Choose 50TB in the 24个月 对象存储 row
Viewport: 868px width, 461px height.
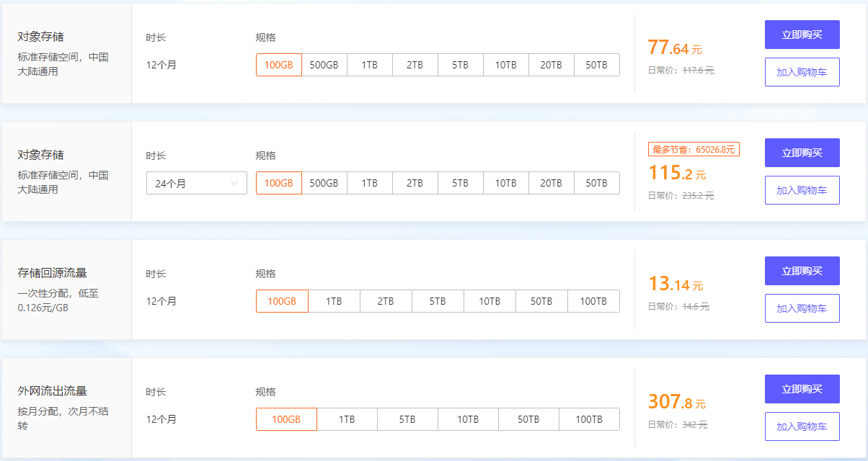596,183
